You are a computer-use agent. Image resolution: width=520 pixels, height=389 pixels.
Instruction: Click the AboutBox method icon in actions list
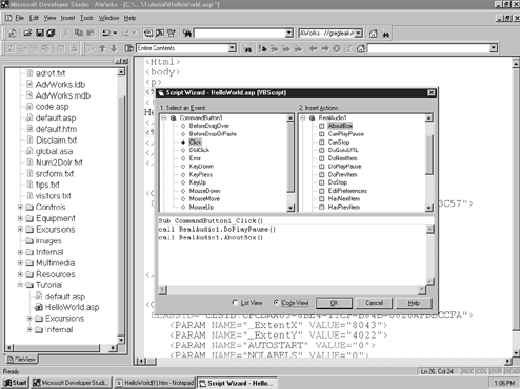pyautogui.click(x=322, y=126)
